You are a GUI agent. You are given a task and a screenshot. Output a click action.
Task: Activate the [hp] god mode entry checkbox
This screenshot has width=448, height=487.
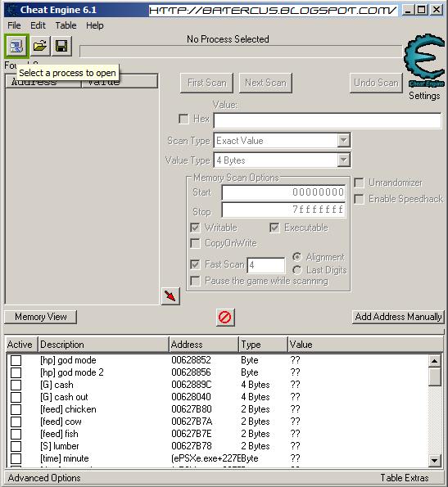tap(16, 360)
